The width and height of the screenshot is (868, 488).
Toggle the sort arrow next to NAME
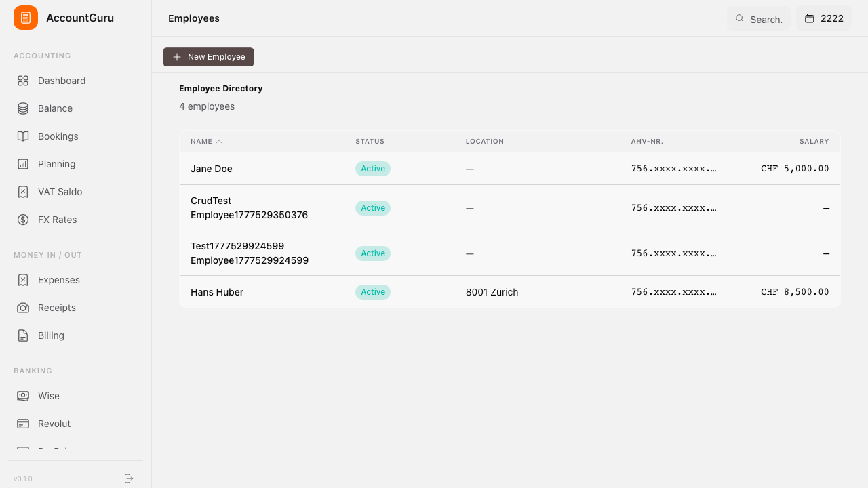pyautogui.click(x=219, y=142)
